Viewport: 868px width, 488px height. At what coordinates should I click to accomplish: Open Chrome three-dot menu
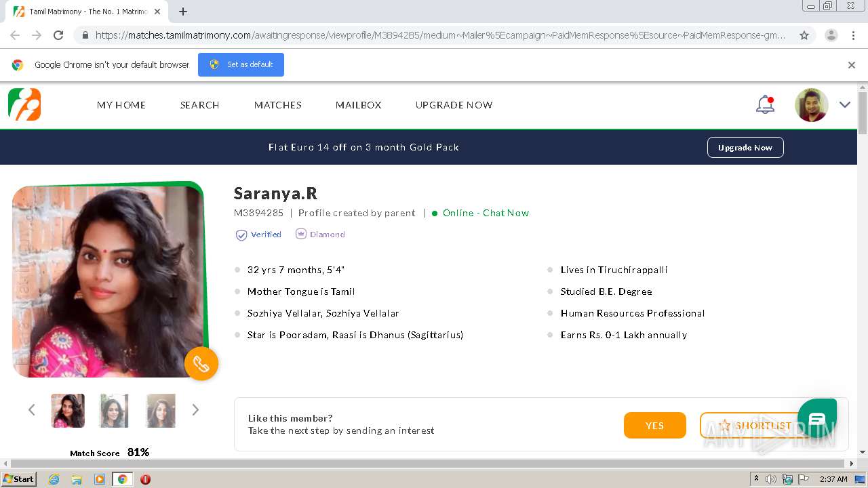point(853,35)
